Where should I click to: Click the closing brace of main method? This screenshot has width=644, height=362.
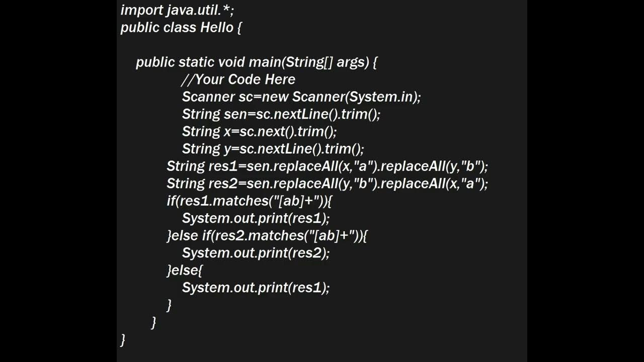(154, 322)
